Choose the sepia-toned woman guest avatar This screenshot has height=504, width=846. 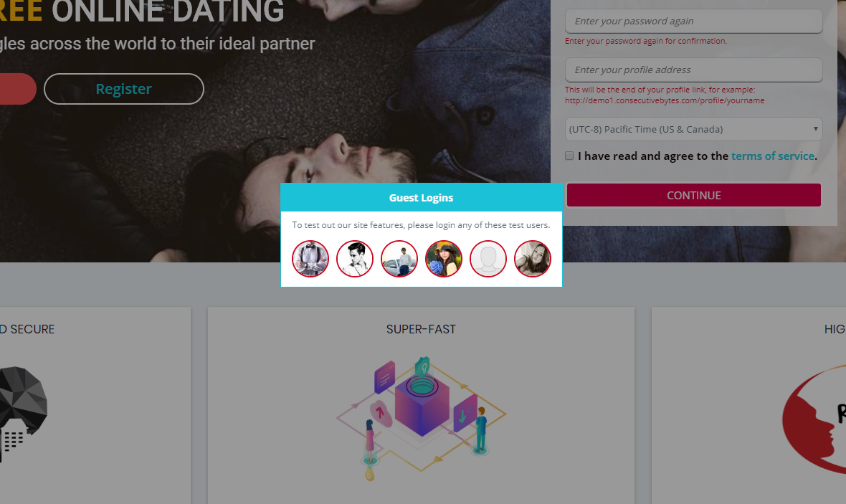coord(533,259)
